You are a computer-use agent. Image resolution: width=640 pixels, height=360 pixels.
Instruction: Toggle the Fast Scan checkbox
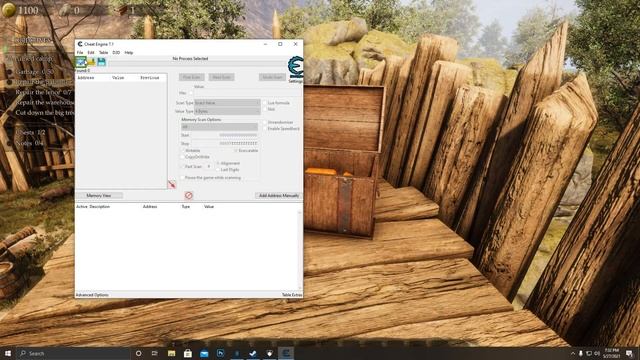click(182, 167)
